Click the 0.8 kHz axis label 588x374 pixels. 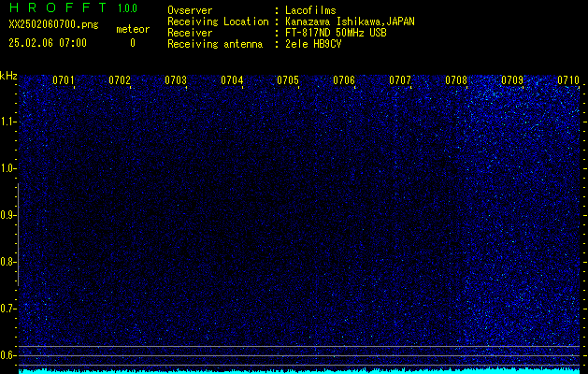point(7,262)
